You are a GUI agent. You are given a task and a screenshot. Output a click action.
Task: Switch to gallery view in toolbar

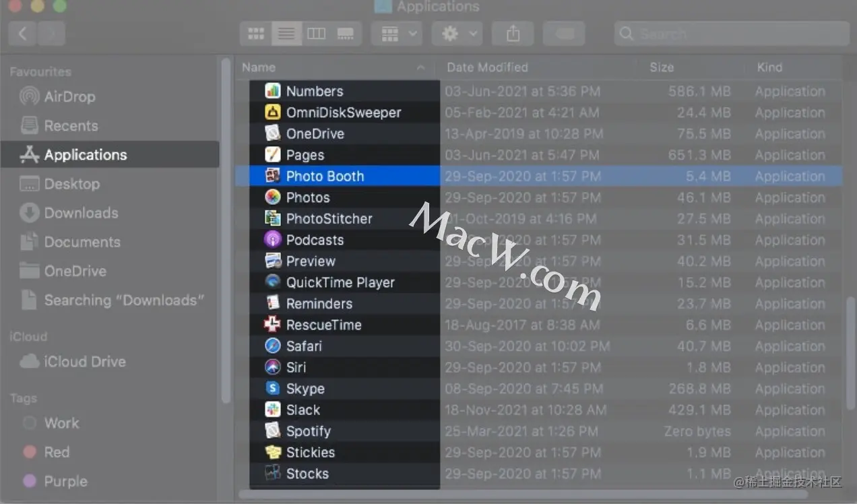[x=346, y=33]
